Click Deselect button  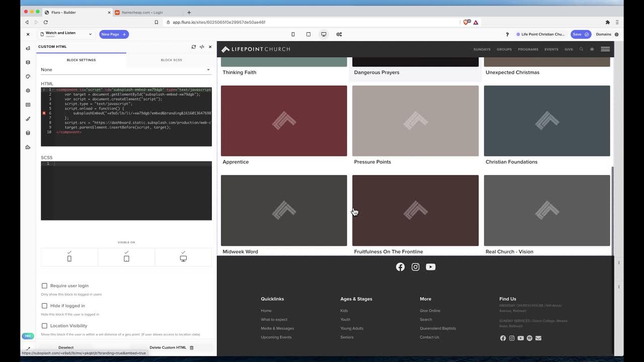[66, 347]
